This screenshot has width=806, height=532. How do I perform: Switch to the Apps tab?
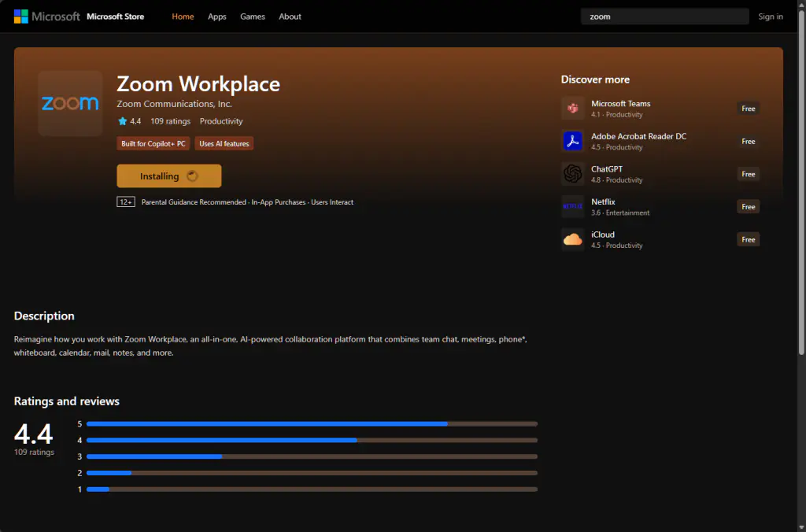(x=217, y=17)
